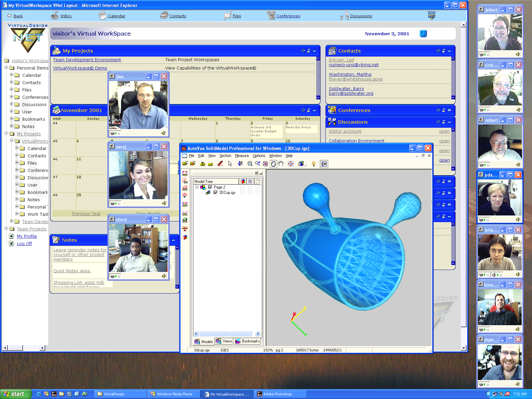
Task: Toggle the model tree panel icon in AutoVue
Action: [324, 164]
